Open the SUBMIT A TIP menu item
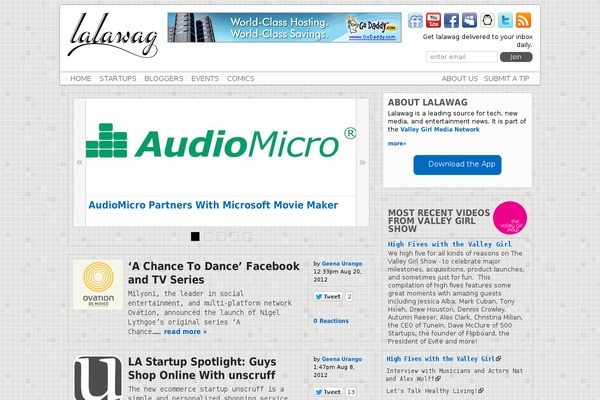Screen dimensions: 600x400 [507, 78]
